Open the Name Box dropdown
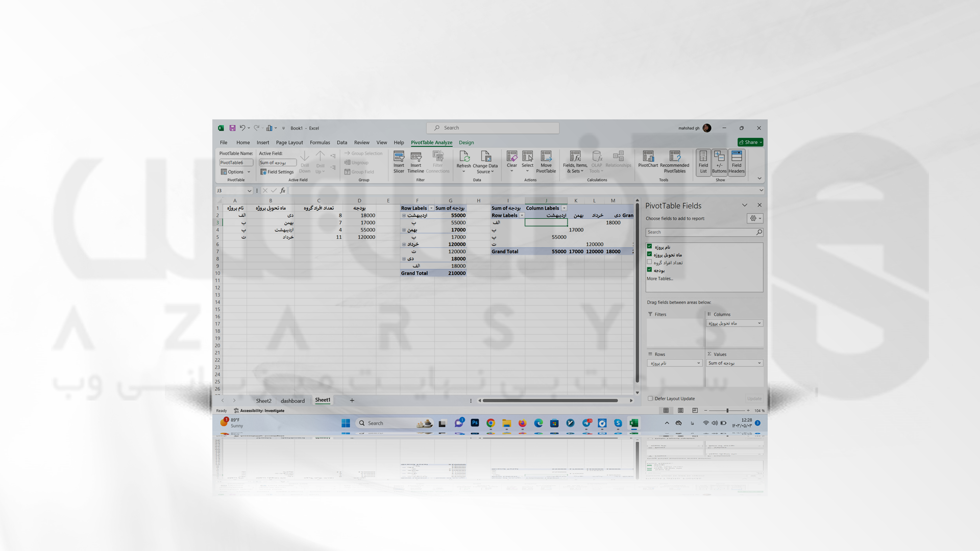Viewport: 980px width, 551px height. click(249, 191)
